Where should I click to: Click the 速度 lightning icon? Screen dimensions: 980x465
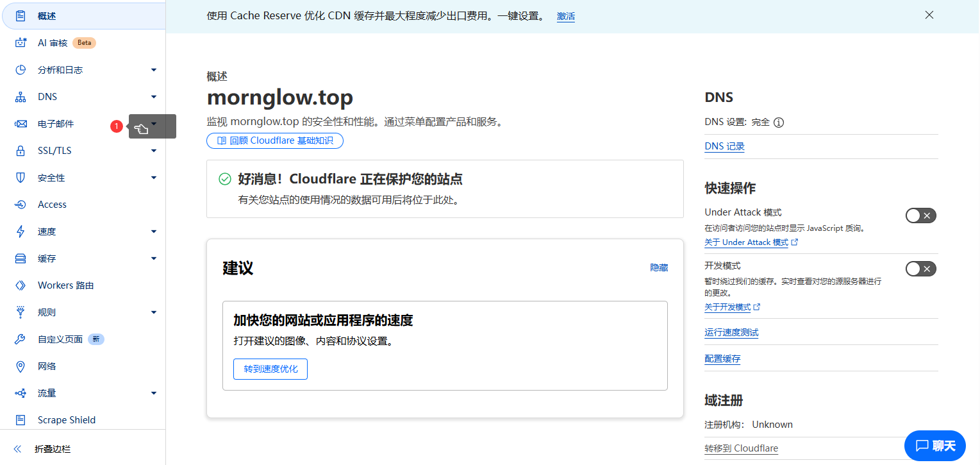pyautogui.click(x=20, y=231)
